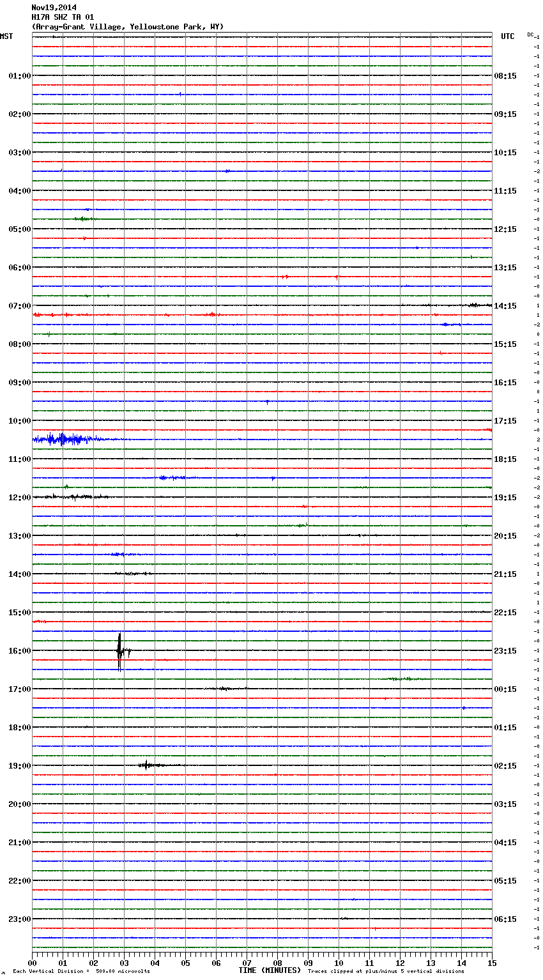Click the 22:15 UTC row label
The image size is (543, 980).
505,613
